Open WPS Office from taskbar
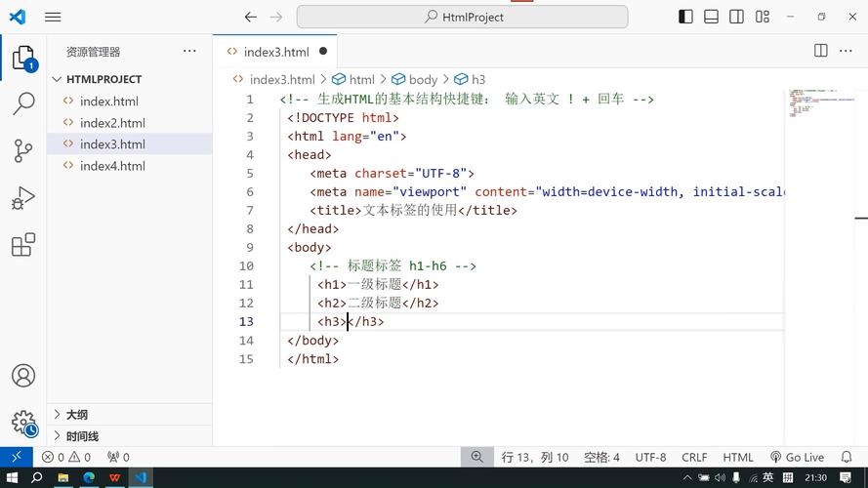Screen dimensions: 868x488 coord(115,477)
